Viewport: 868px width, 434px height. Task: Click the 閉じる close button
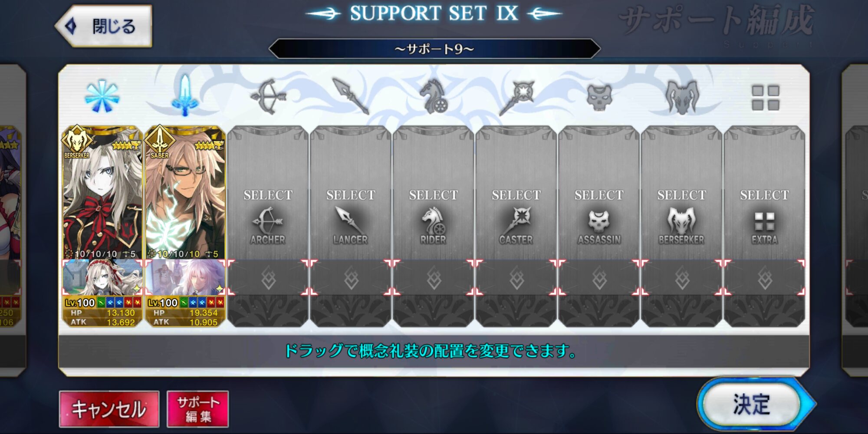pyautogui.click(x=104, y=26)
